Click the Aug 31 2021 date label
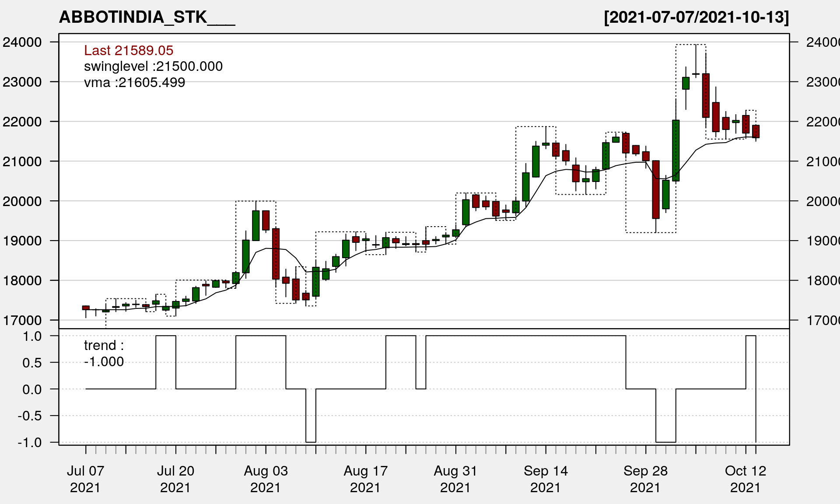Image resolution: width=840 pixels, height=504 pixels. click(455, 479)
